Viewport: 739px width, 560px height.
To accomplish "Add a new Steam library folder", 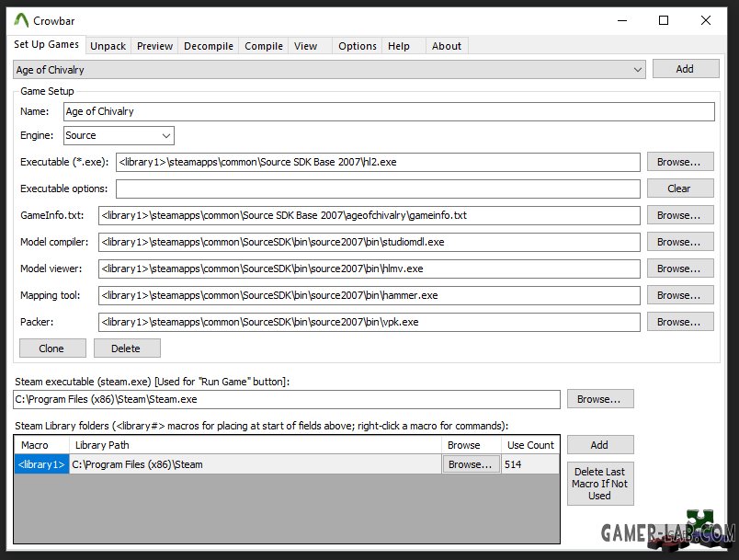I will click(600, 445).
